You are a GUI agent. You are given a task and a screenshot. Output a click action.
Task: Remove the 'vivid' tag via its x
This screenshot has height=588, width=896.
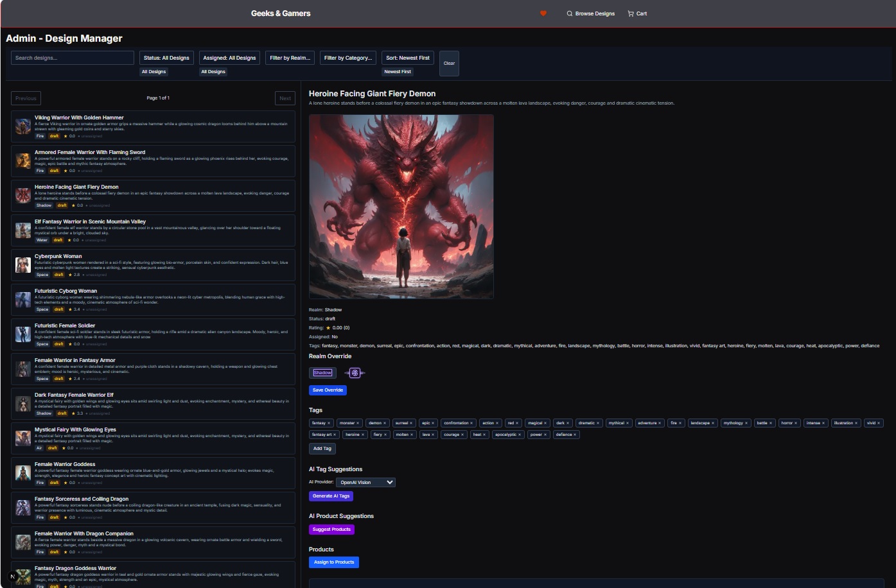point(879,423)
